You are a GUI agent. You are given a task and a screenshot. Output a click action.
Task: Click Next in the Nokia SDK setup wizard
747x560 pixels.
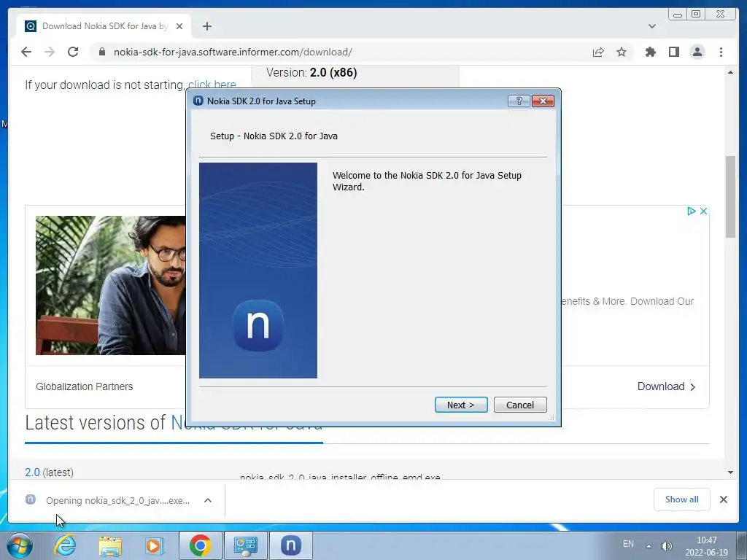461,405
